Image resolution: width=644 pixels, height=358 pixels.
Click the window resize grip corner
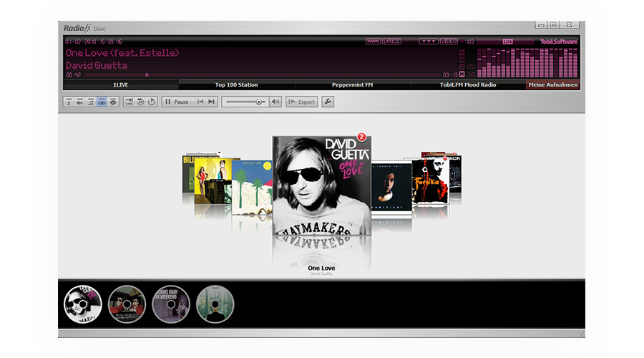582,334
